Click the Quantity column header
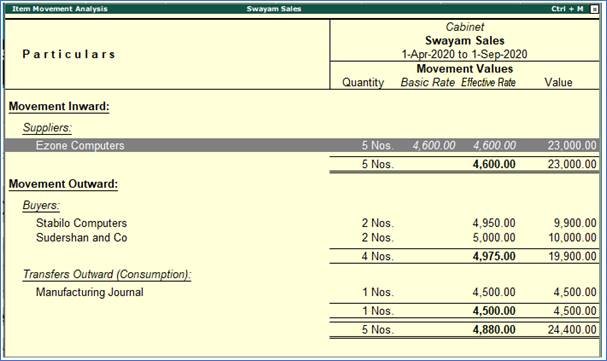The height and width of the screenshot is (361, 607). (363, 82)
